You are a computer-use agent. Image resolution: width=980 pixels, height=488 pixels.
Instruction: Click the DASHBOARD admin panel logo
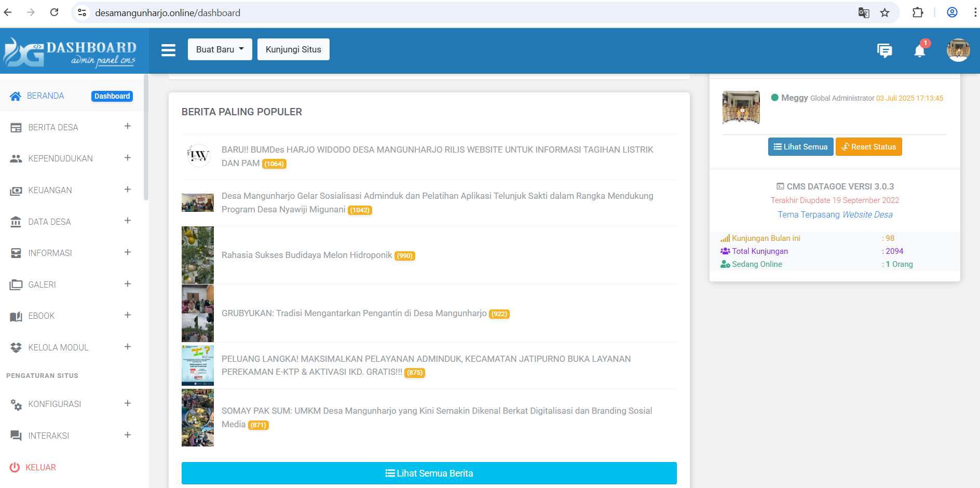pyautogui.click(x=70, y=52)
